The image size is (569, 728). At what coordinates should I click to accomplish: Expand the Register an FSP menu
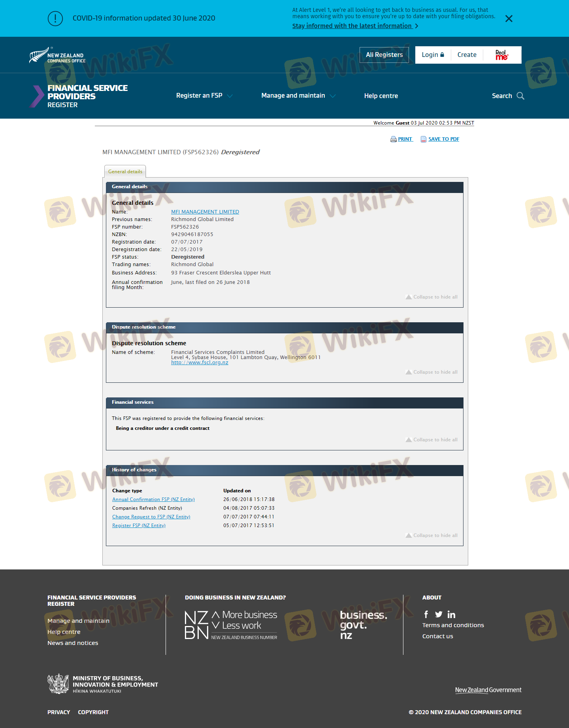click(204, 96)
